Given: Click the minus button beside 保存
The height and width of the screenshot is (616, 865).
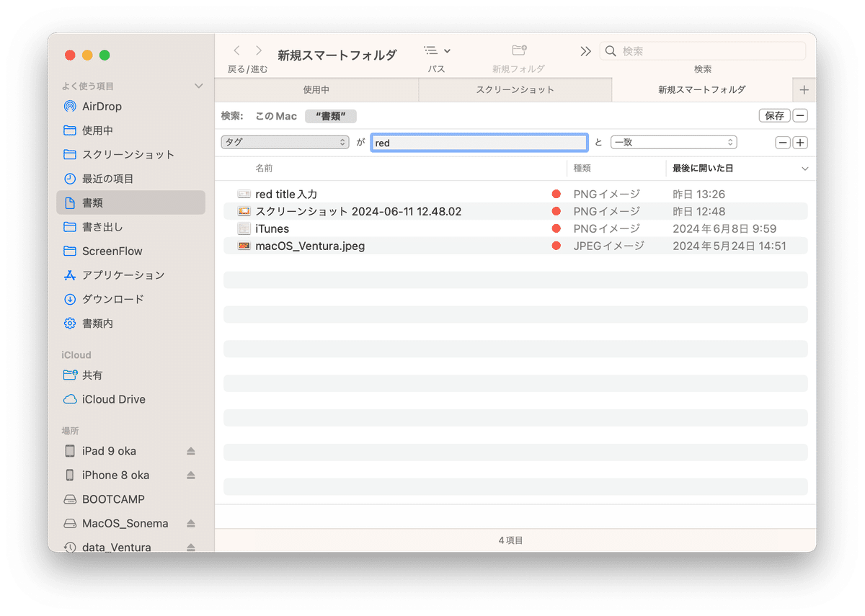Looking at the screenshot, I should (801, 115).
